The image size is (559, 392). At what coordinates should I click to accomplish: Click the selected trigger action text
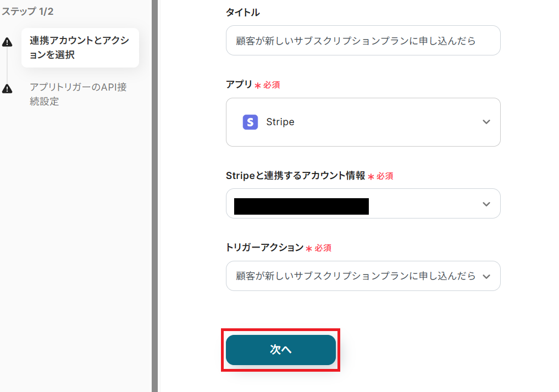(x=356, y=276)
